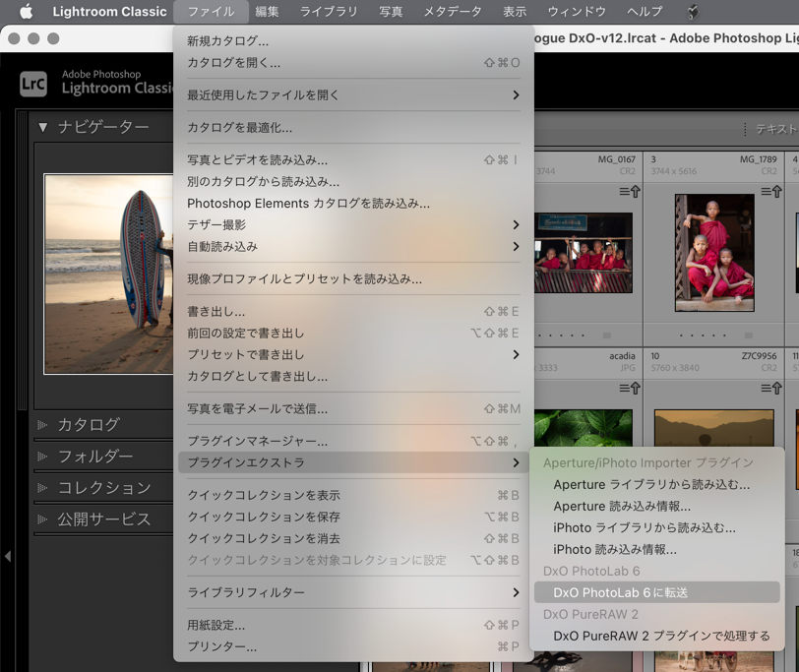
Task: Click color label box under MG_1789 photo
Action: (x=749, y=336)
